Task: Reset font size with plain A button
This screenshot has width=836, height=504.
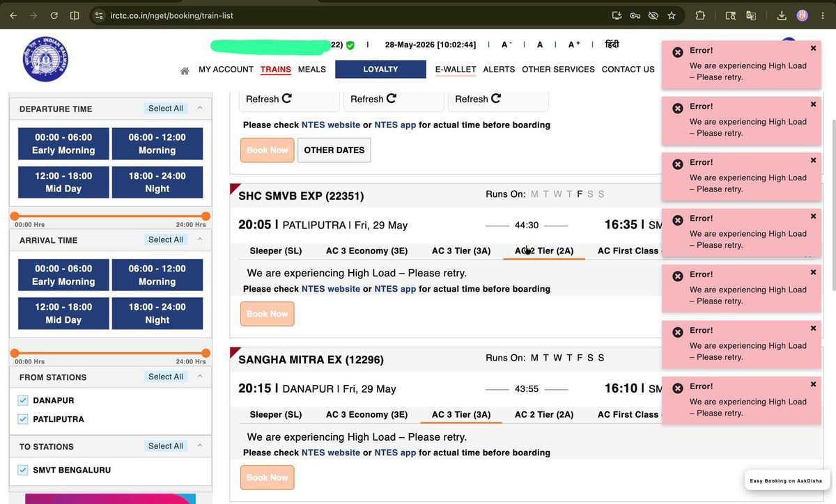Action: 540,45
